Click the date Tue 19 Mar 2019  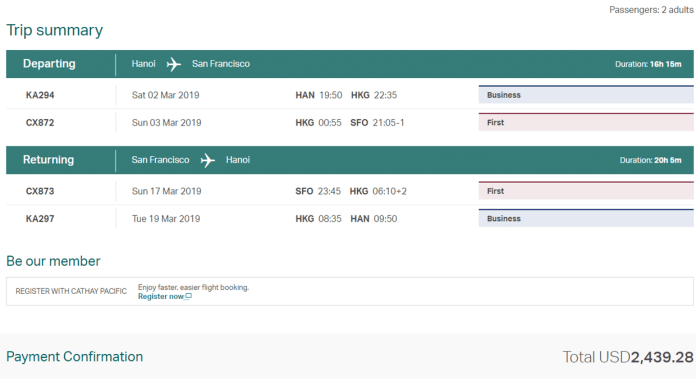166,219
